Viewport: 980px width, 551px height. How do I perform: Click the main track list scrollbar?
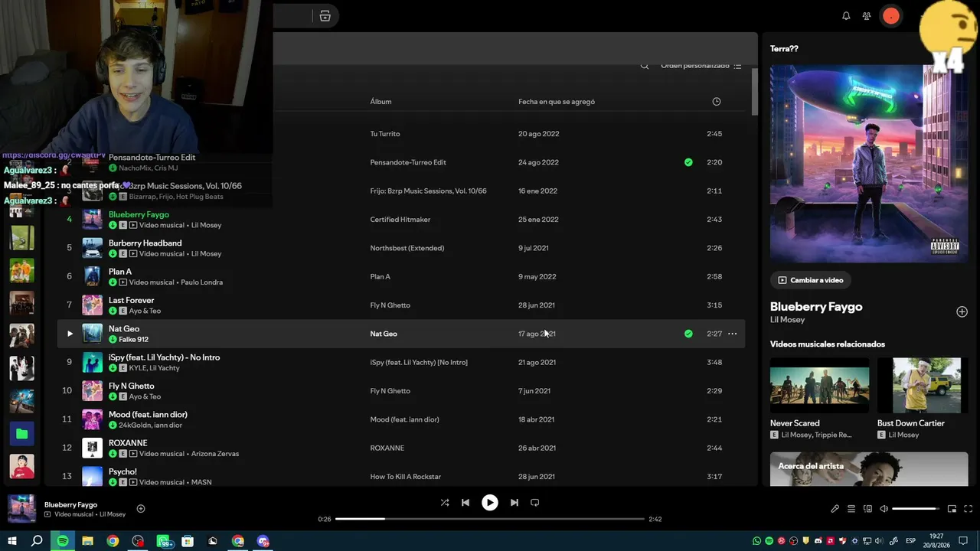754,92
